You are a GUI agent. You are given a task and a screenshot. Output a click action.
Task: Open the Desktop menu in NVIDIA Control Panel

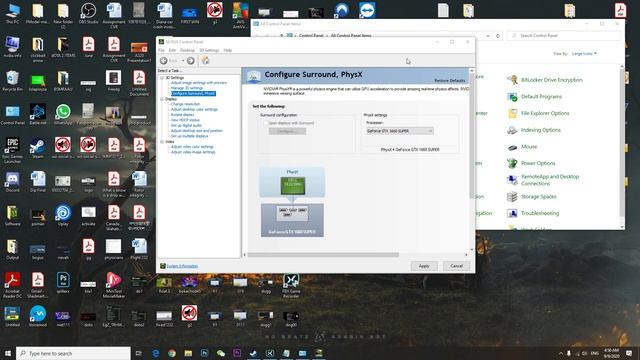[187, 50]
